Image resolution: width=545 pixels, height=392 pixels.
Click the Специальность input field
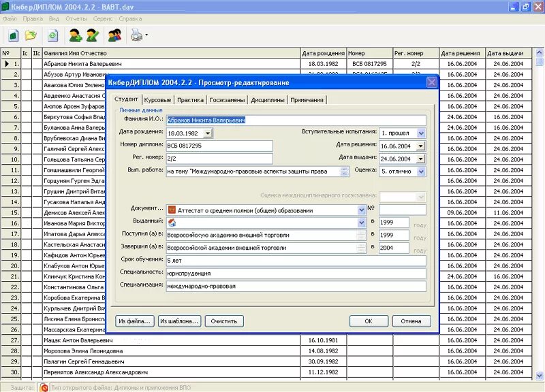pos(296,274)
